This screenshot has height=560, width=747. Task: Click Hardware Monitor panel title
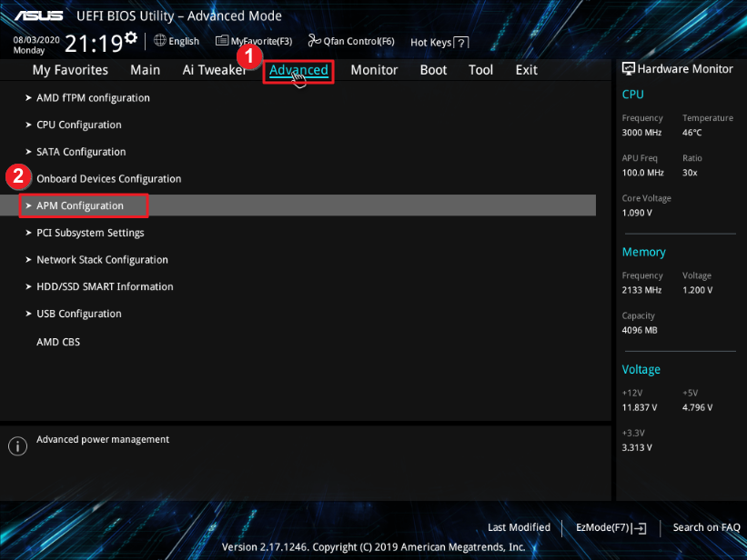click(x=685, y=69)
